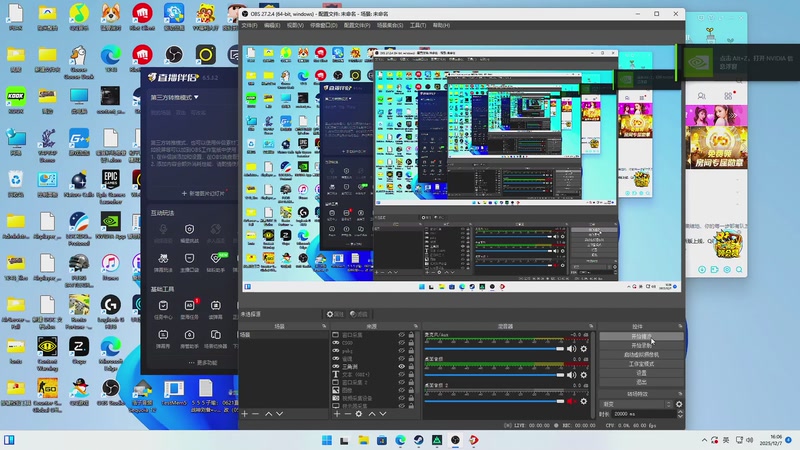This screenshot has width=800, height=450.
Task: Open settings gear for 桌面音频 2 mixer channel
Action: point(584,402)
